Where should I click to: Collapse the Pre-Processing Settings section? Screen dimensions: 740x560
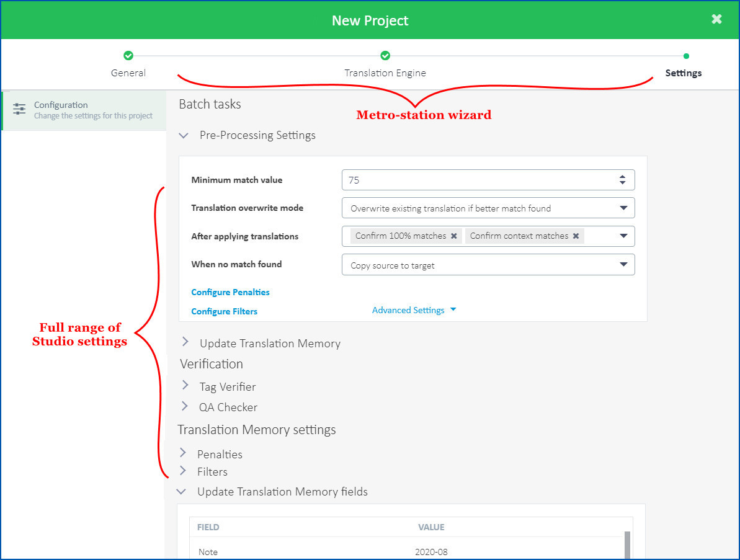pos(184,135)
